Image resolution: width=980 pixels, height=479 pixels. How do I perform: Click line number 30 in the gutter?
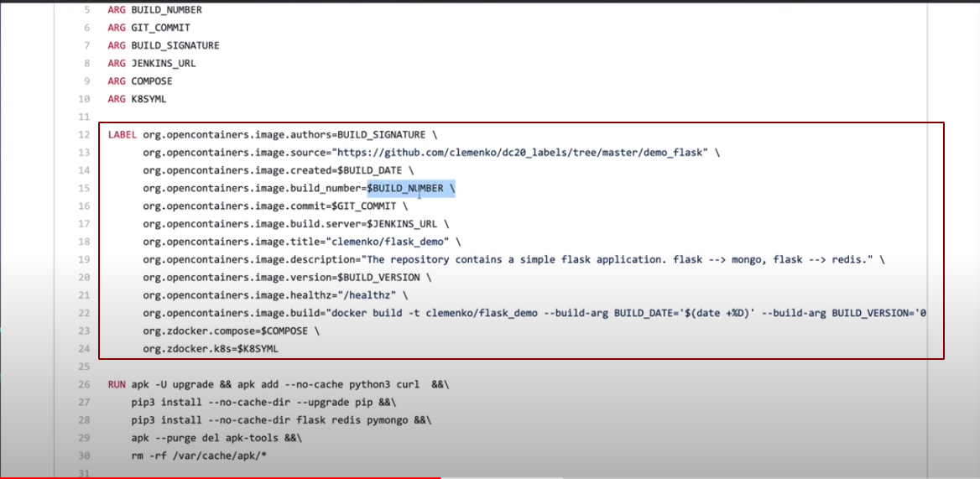pyautogui.click(x=85, y=456)
